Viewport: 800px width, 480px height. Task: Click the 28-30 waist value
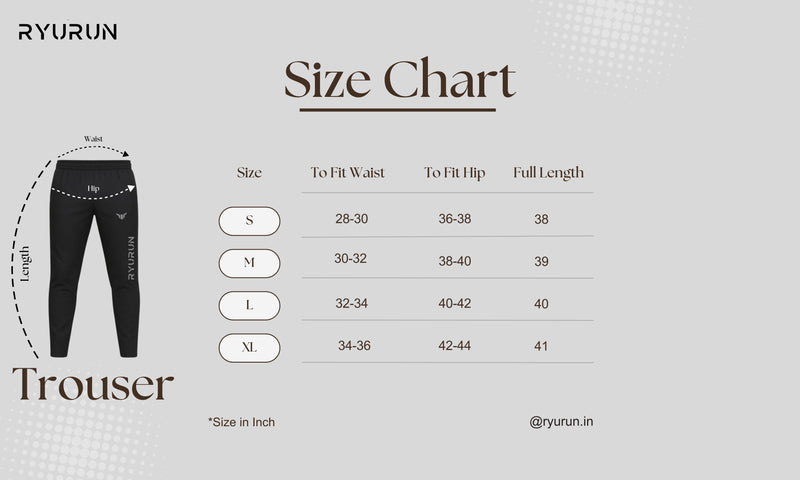351,218
